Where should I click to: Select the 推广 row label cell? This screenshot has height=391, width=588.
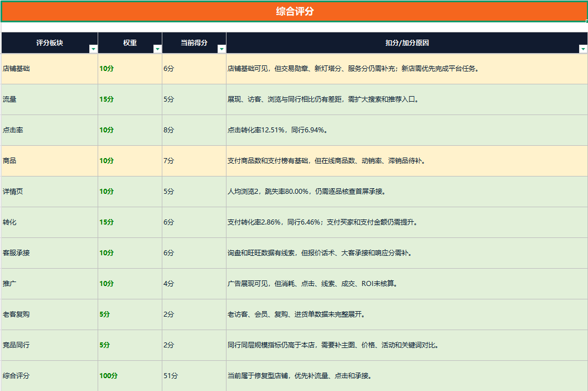click(x=50, y=284)
